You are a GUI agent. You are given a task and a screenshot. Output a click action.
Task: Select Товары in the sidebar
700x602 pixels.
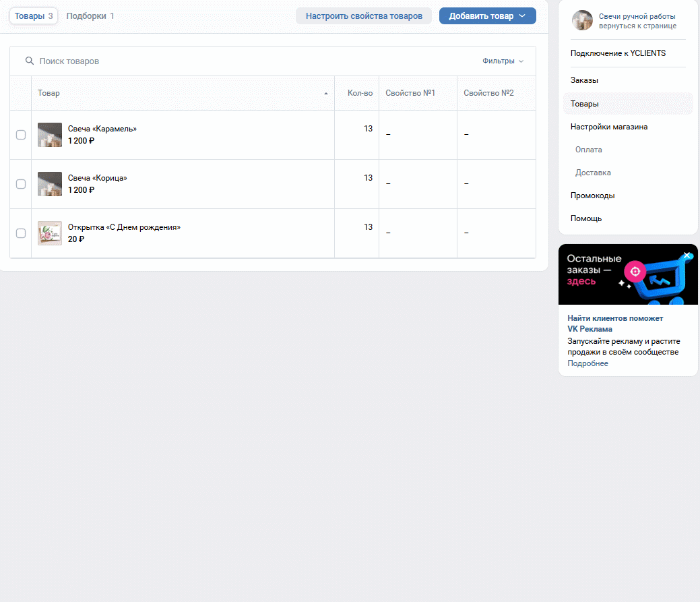point(628,104)
